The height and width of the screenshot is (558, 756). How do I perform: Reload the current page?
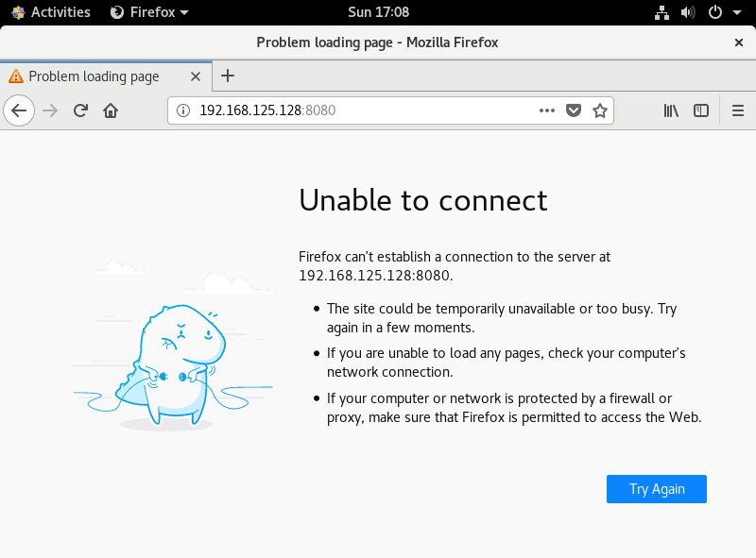(80, 110)
